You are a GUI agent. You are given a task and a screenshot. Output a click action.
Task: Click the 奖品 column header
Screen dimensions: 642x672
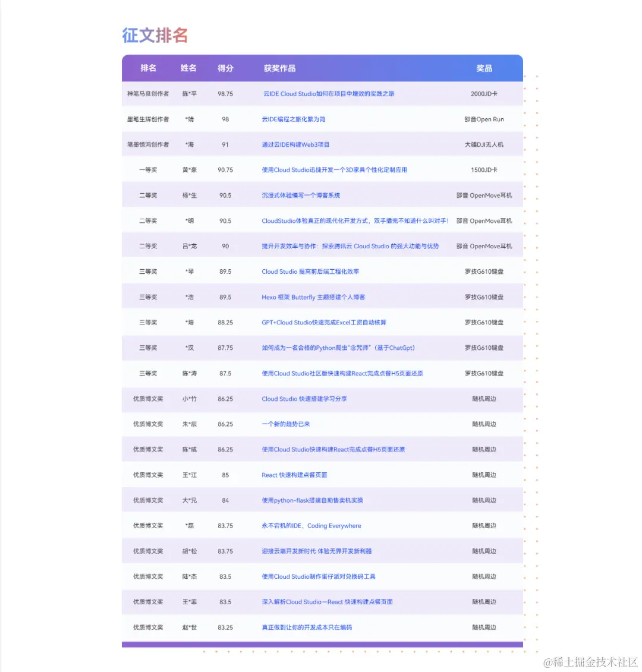coord(484,68)
